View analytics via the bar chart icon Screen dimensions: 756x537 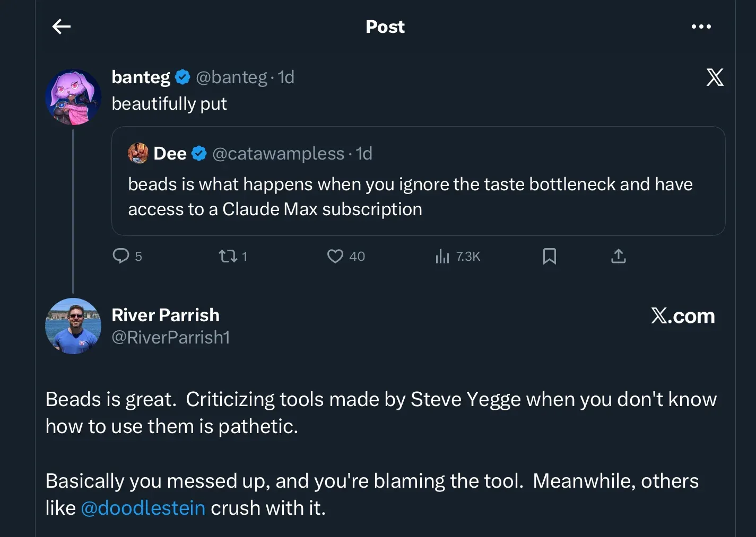[442, 257]
